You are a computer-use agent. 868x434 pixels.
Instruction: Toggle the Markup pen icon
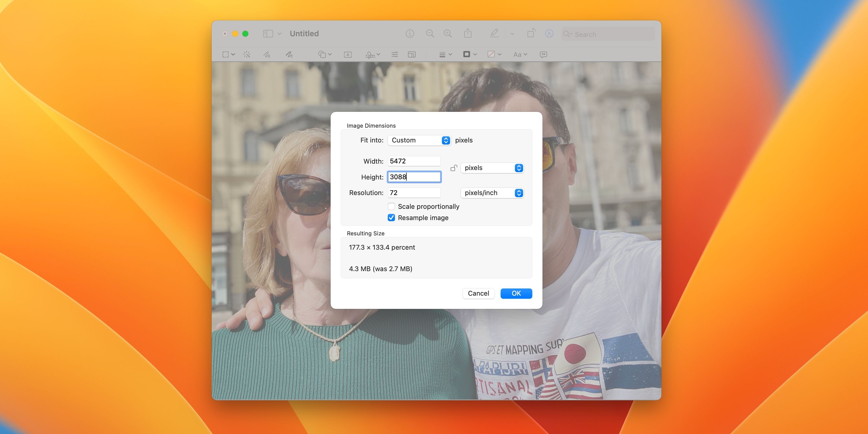(494, 33)
